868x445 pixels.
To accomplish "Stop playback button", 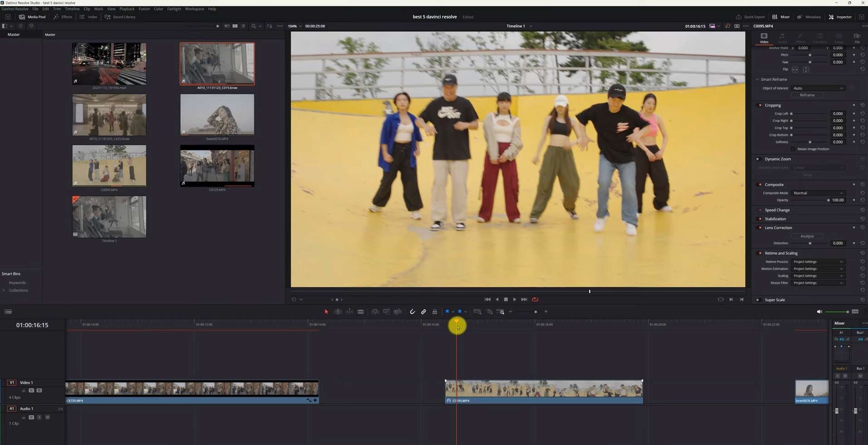I will pyautogui.click(x=506, y=299).
